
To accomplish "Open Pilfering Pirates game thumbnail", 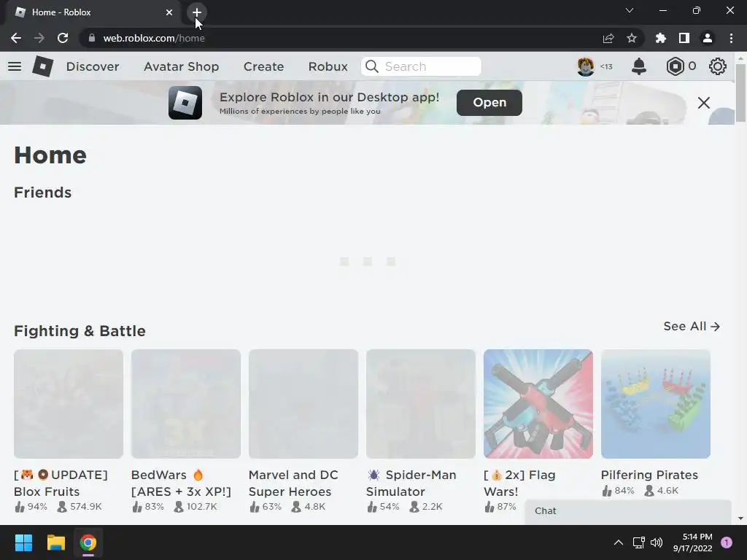I will [x=656, y=404].
